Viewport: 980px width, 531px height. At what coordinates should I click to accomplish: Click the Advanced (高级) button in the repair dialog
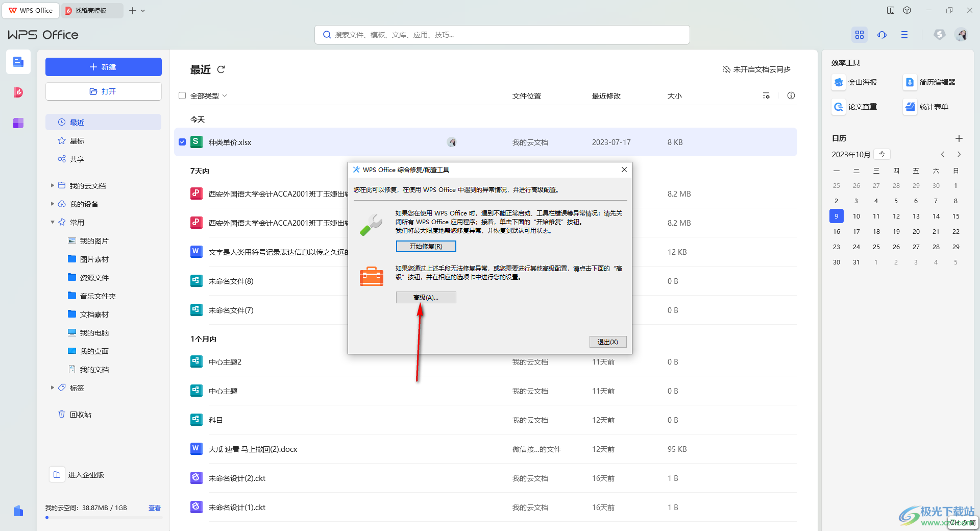[426, 297]
